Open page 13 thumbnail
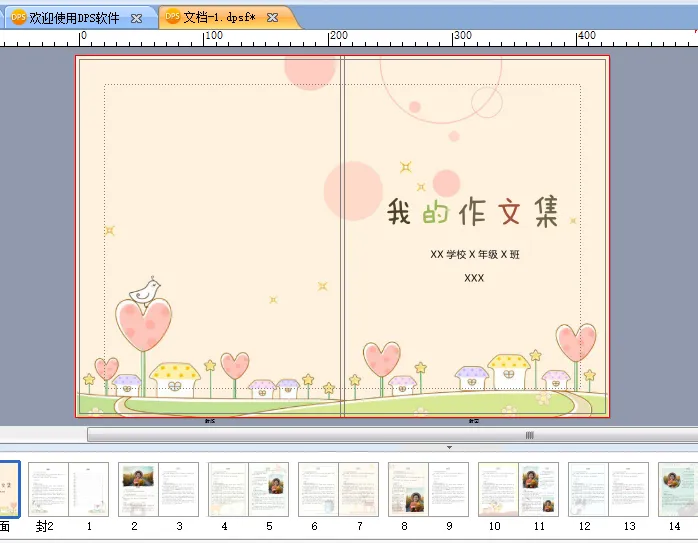The image size is (698, 543). [x=628, y=489]
